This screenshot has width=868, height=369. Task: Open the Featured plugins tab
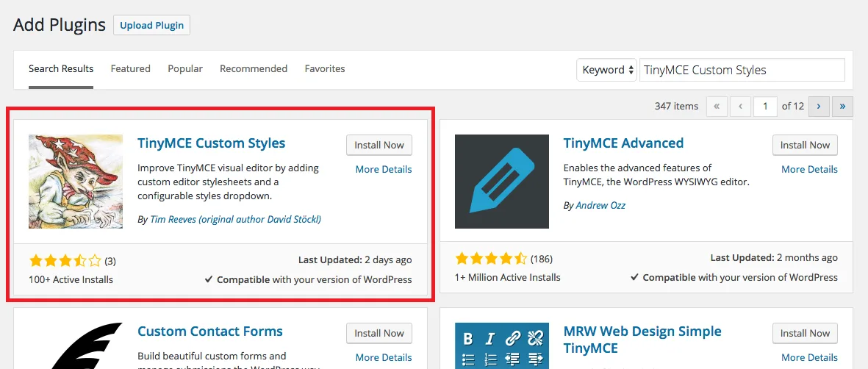pyautogui.click(x=131, y=68)
